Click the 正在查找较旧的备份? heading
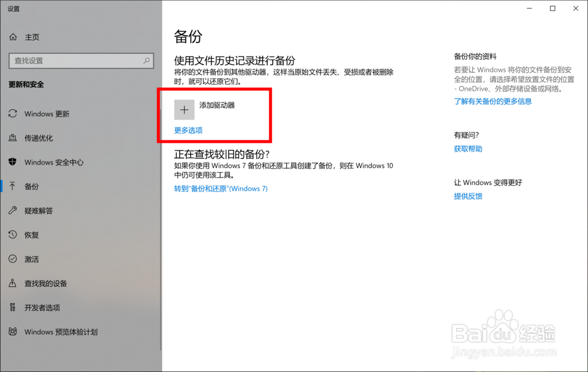588x372 pixels. point(222,154)
